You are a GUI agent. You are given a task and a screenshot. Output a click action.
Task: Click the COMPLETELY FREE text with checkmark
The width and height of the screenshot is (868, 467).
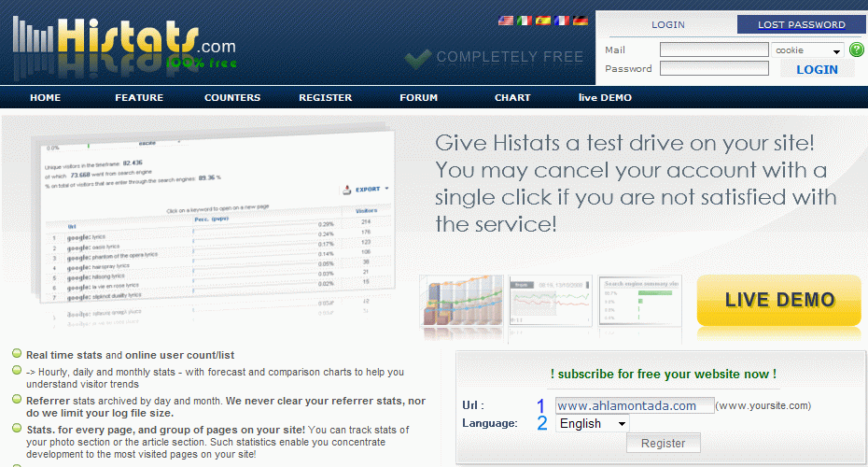click(494, 57)
